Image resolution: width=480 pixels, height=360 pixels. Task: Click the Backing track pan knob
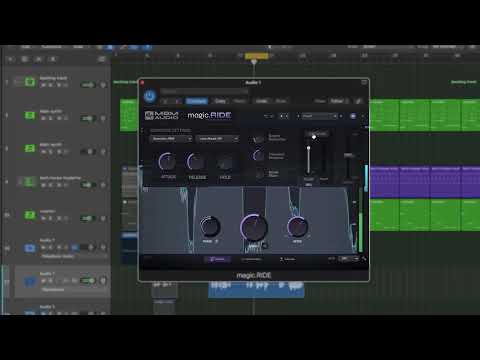click(x=103, y=85)
